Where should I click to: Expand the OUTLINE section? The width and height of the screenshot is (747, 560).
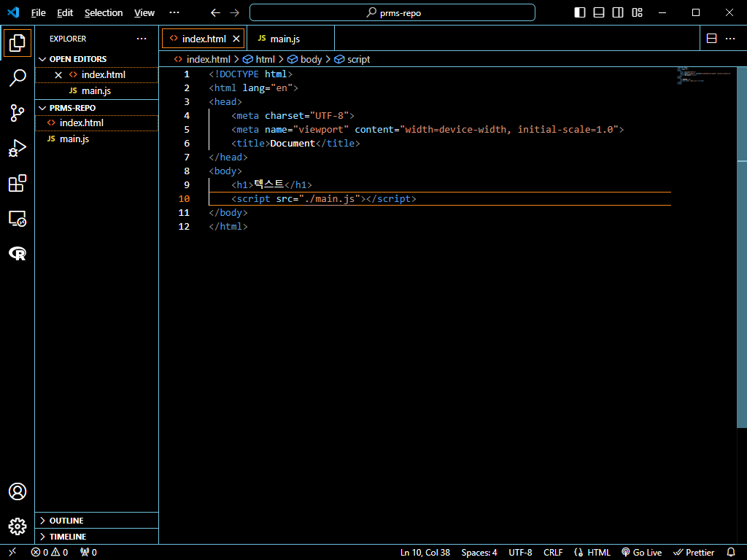click(66, 521)
